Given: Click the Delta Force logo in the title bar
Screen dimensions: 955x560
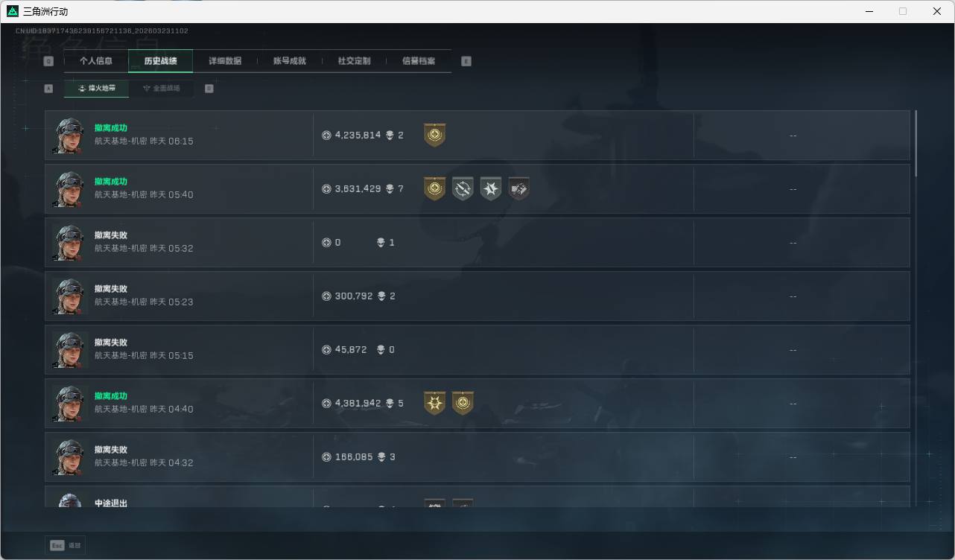Looking at the screenshot, I should click(x=13, y=11).
